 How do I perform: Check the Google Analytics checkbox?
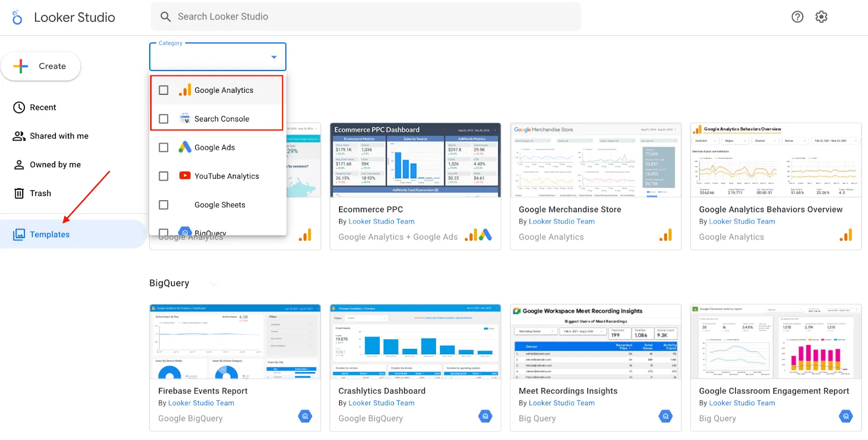163,90
